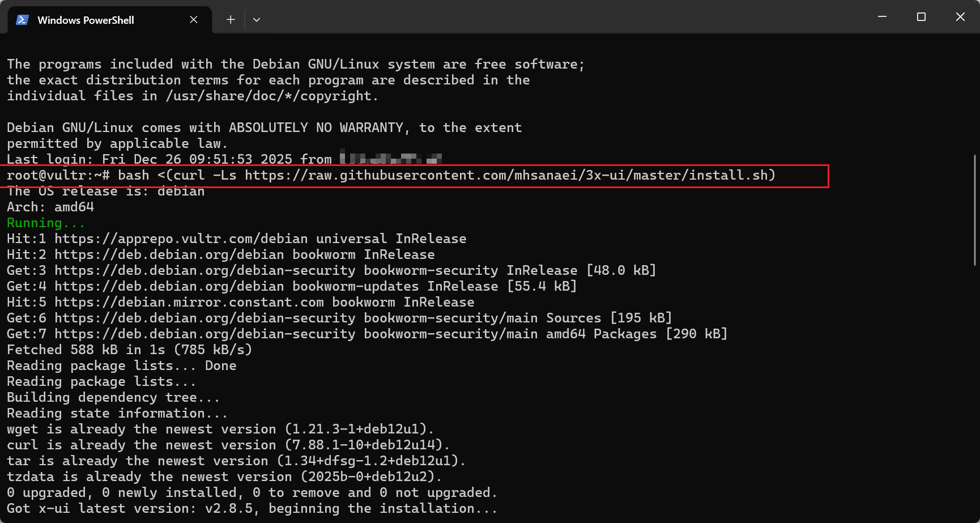Open a new tab with the plus button

click(231, 20)
